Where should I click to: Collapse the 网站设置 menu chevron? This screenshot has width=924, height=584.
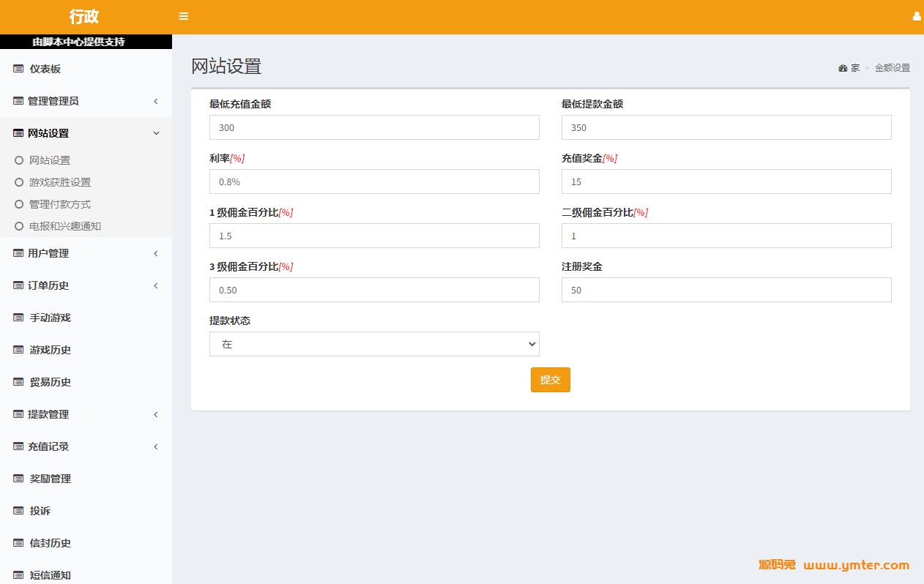(156, 133)
